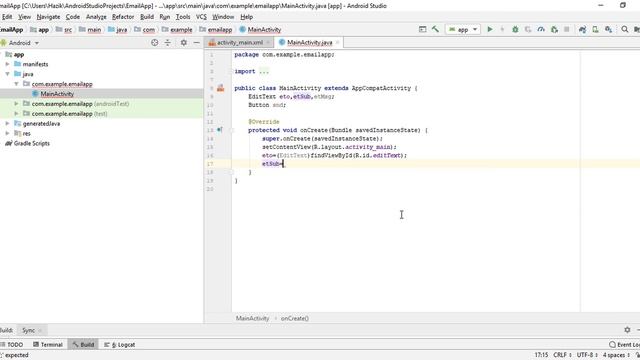This screenshot has height=360, width=640.
Task: Click Run with Coverage icon
Action: click(528, 29)
